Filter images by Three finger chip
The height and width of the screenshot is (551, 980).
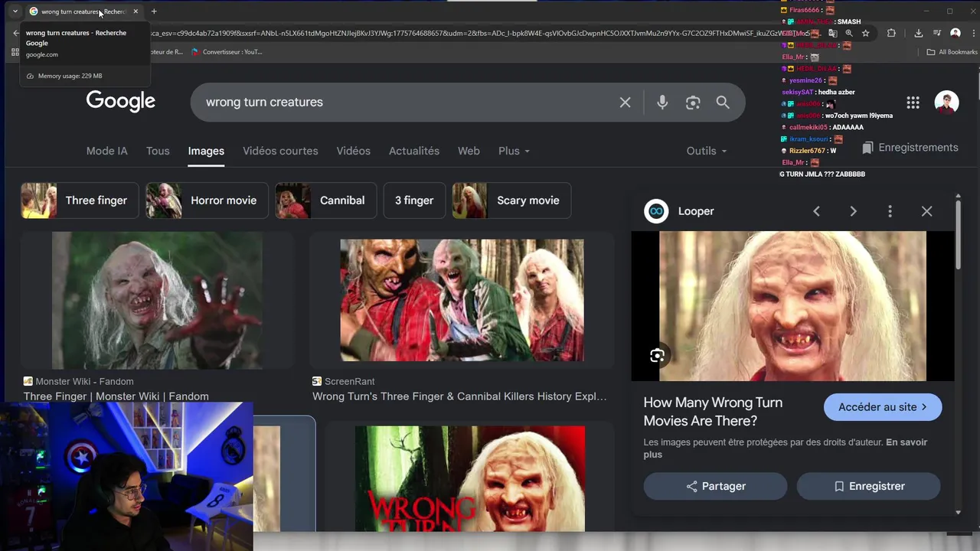tap(80, 201)
